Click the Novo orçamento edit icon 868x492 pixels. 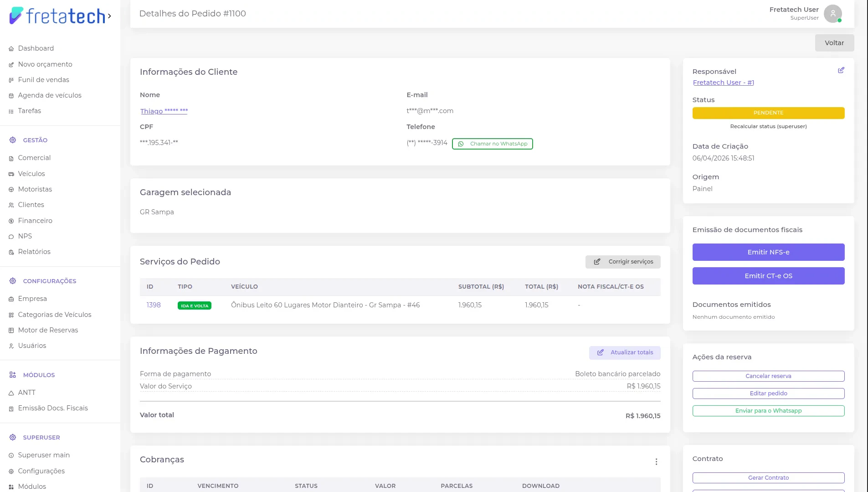pyautogui.click(x=11, y=65)
